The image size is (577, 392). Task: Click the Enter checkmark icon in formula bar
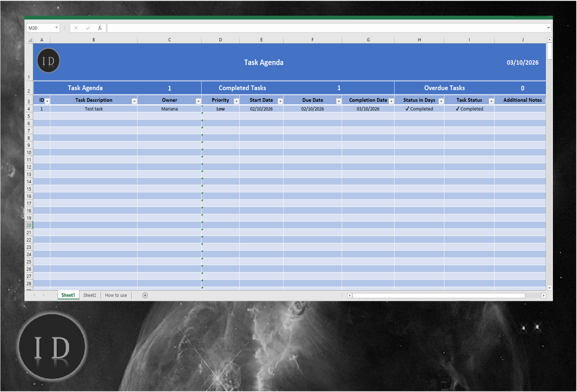point(88,28)
